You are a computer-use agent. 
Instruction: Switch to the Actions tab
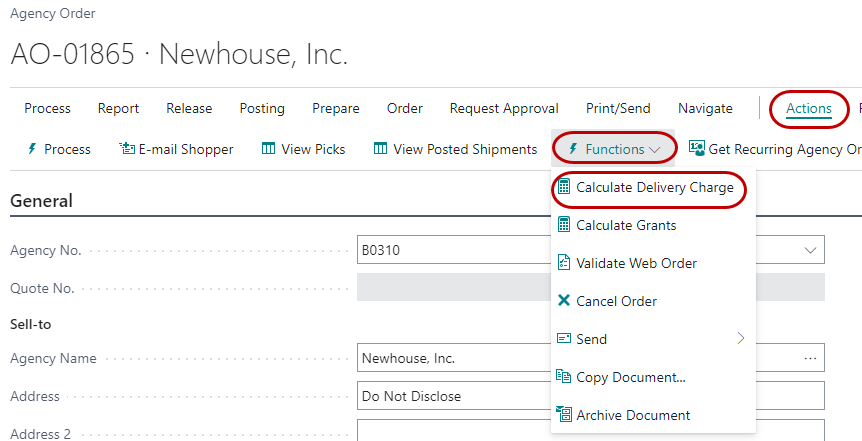pos(808,108)
